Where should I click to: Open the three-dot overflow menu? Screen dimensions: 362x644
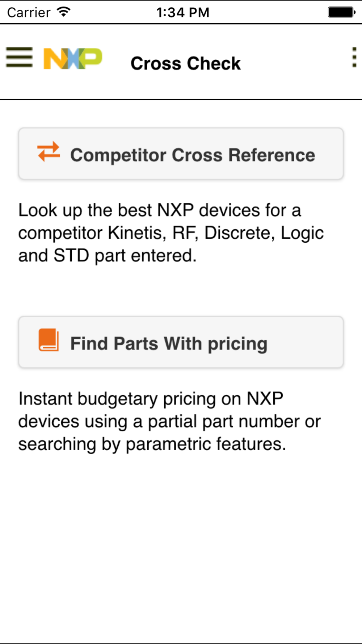[x=354, y=57]
